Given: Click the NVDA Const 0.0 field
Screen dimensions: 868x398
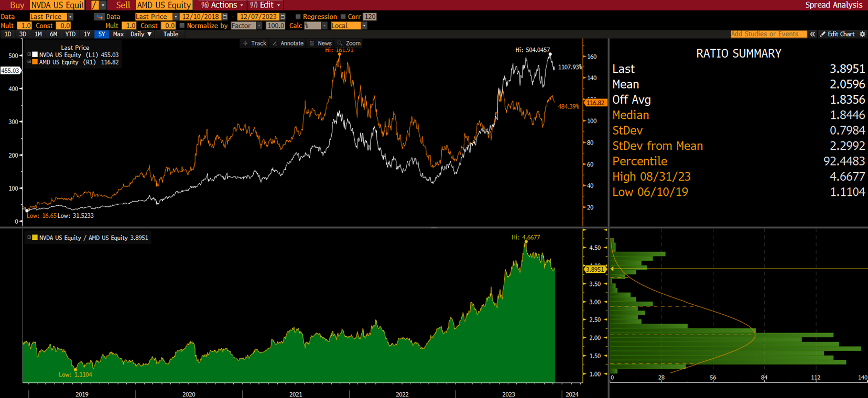Looking at the screenshot, I should pos(64,26).
